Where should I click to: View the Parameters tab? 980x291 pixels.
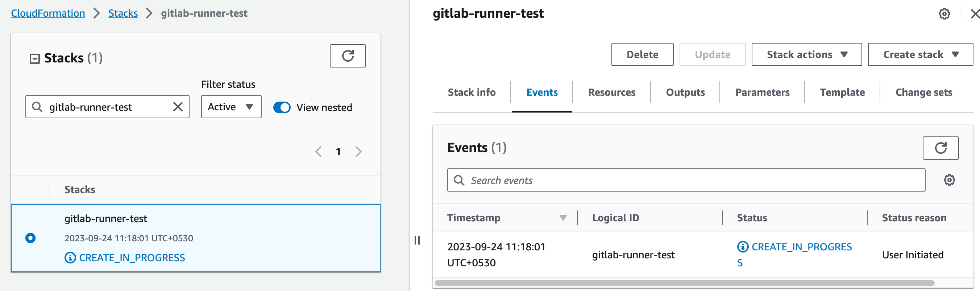[x=762, y=92]
